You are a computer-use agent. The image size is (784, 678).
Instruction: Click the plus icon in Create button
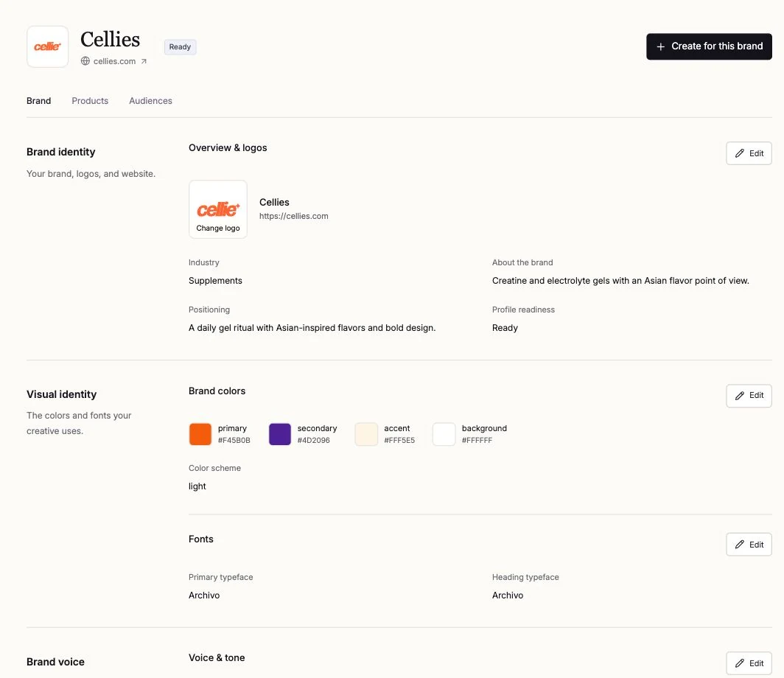660,46
